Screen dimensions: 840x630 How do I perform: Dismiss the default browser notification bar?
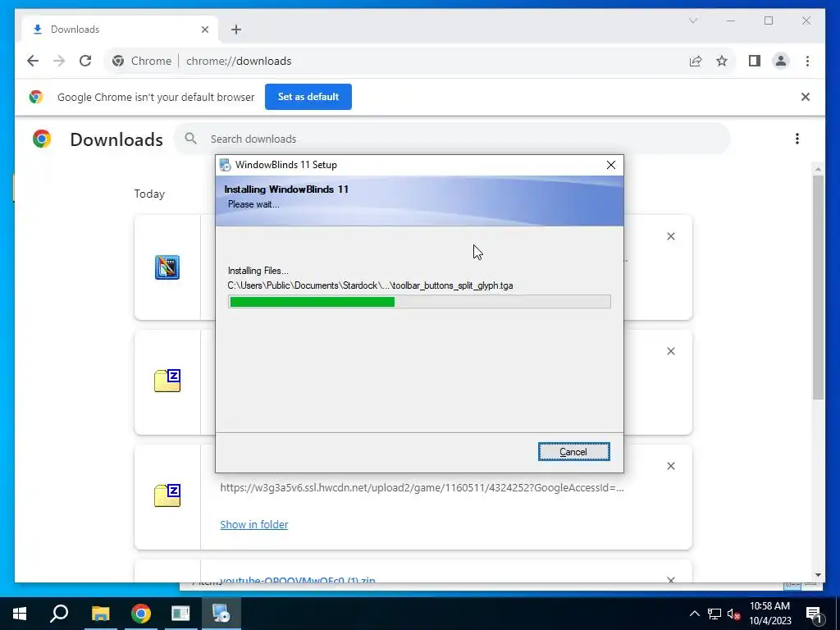(806, 97)
